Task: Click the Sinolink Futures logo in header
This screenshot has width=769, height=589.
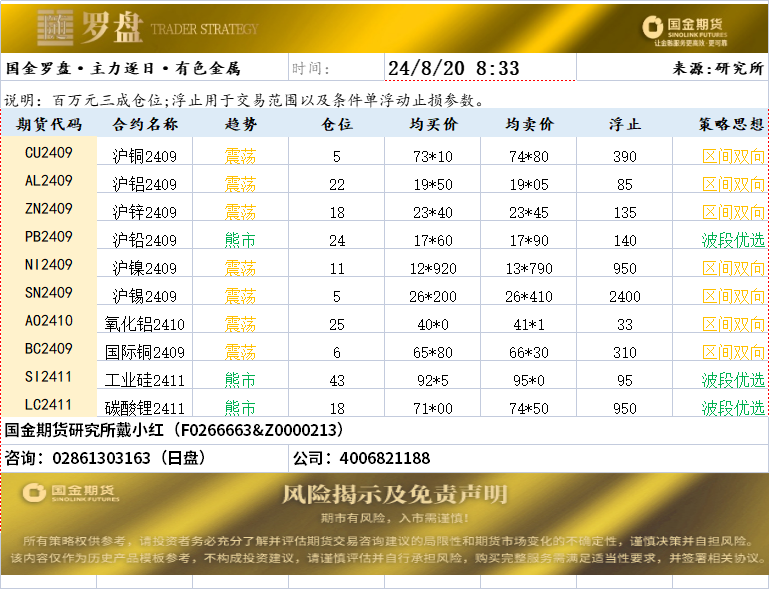Action: [685, 30]
